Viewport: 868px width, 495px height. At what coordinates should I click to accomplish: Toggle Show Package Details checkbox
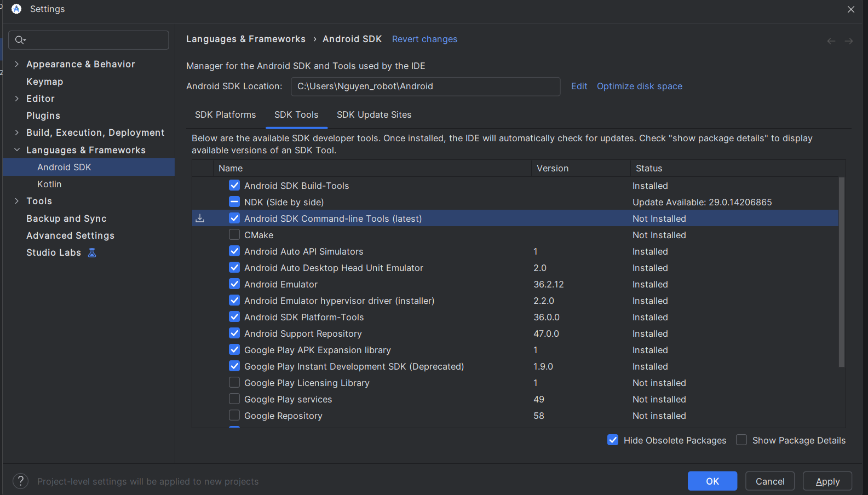click(x=741, y=440)
